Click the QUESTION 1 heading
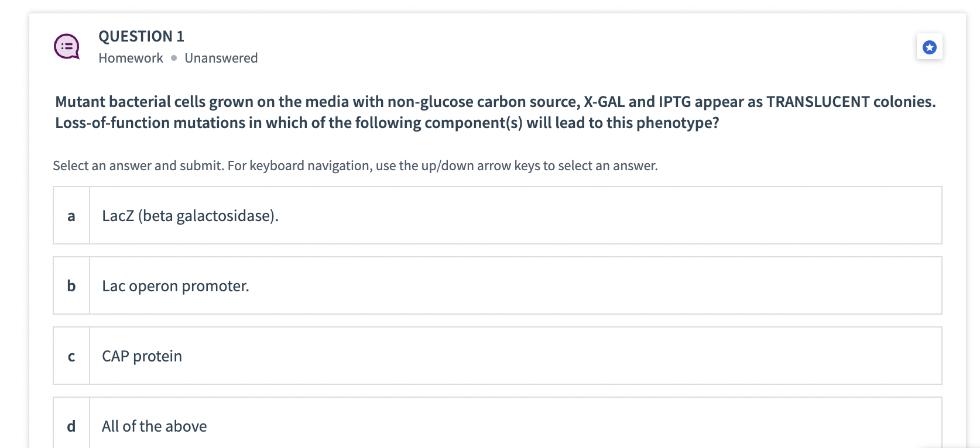Screen dimensions: 980x448 click(x=141, y=36)
